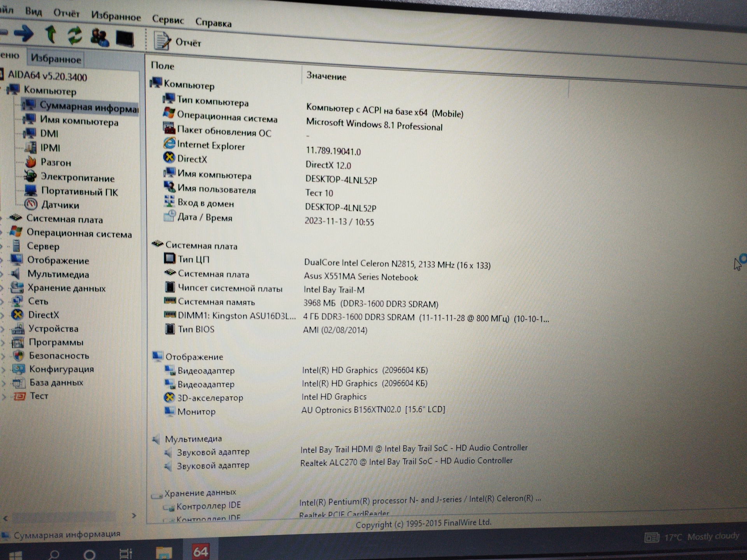
Task: Click the Операционная система tree icon
Action: coord(16,231)
